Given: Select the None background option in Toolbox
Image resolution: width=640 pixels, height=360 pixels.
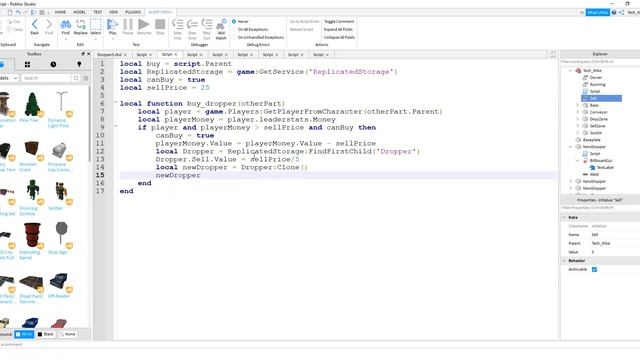Looking at the screenshot, I should pos(68,334).
